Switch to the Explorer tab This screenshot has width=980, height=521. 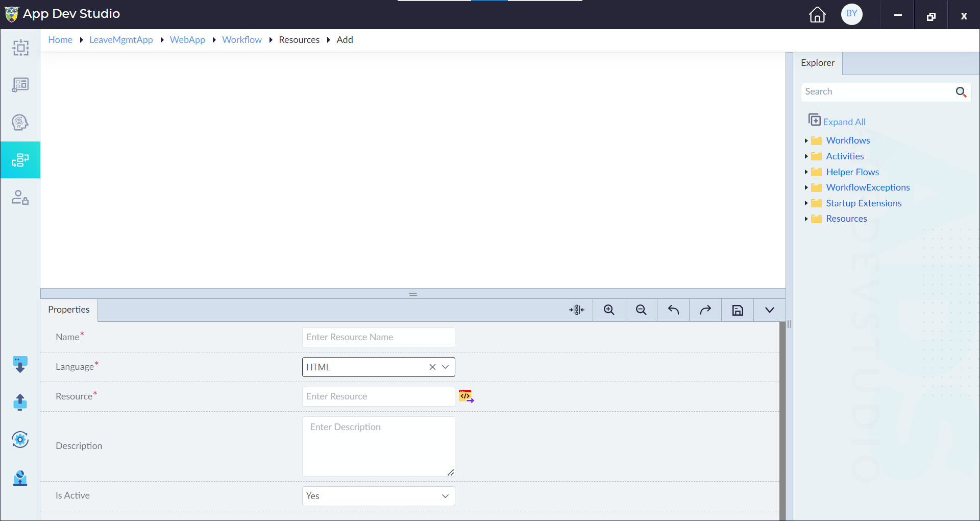[818, 63]
